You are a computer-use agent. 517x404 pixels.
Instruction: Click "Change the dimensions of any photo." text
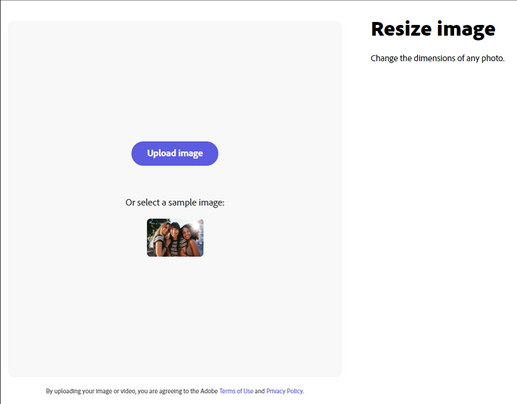click(438, 58)
